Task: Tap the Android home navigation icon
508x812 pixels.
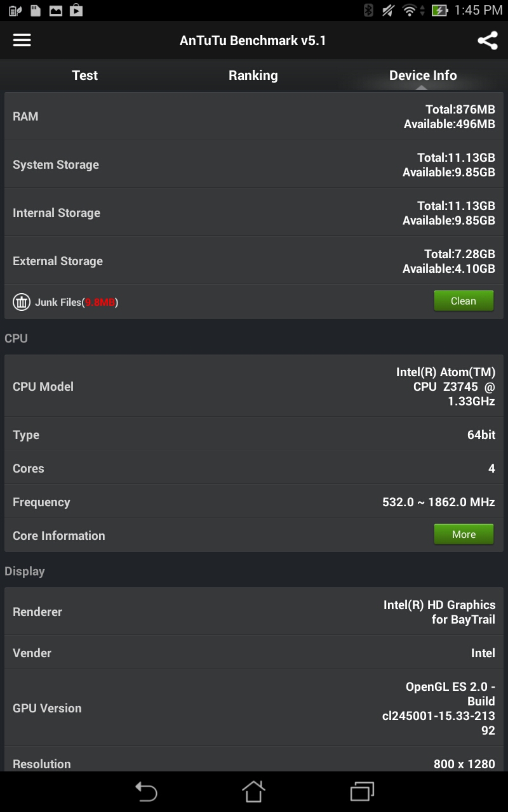Action: pyautogui.click(x=253, y=791)
